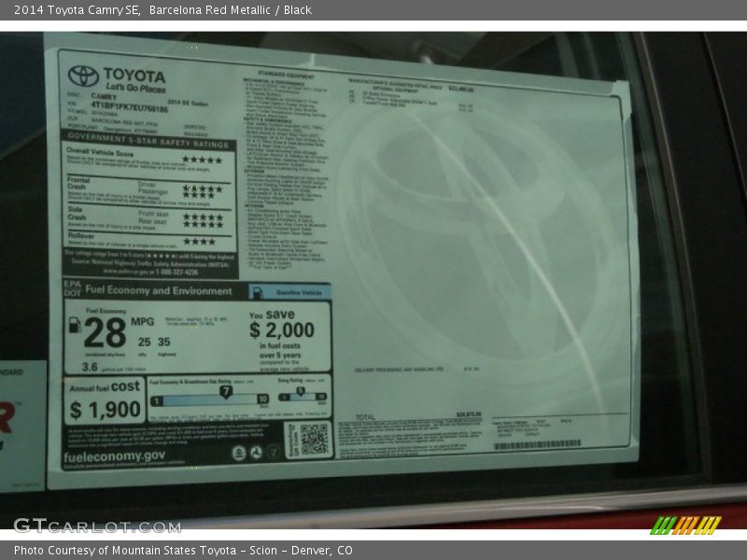Click the fuel pump icon beside 28 MPG
747x560 pixels.
tap(75, 326)
